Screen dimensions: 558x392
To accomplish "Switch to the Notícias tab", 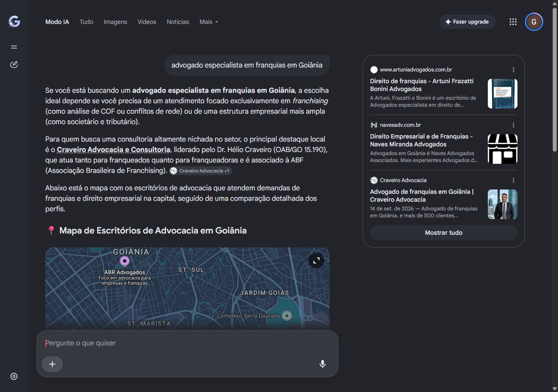I will tap(178, 22).
